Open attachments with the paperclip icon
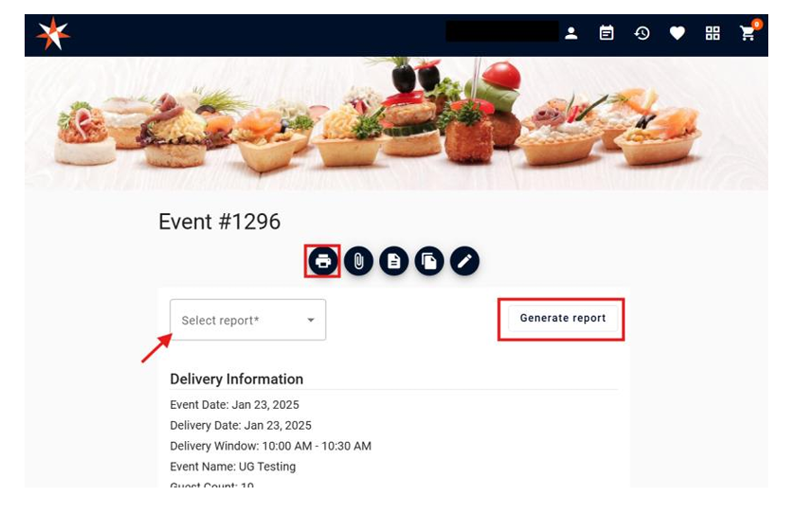The height and width of the screenshot is (532, 792). click(x=358, y=261)
